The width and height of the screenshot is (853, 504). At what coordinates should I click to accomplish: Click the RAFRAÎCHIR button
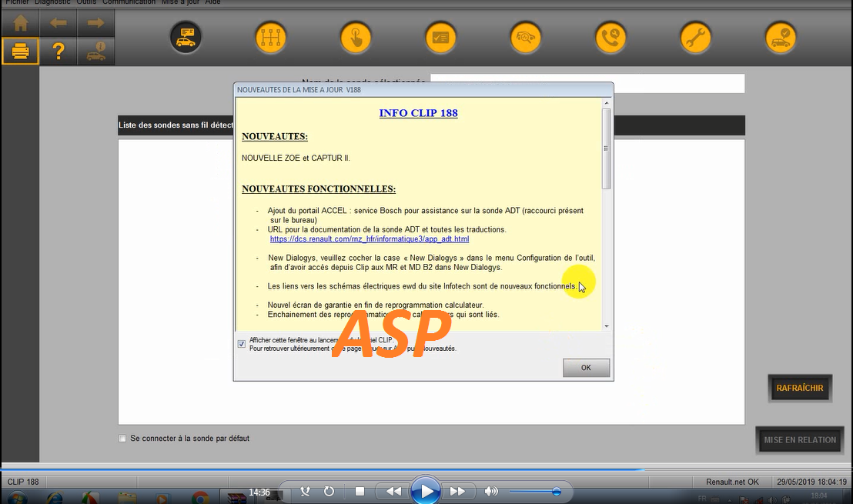pos(800,388)
